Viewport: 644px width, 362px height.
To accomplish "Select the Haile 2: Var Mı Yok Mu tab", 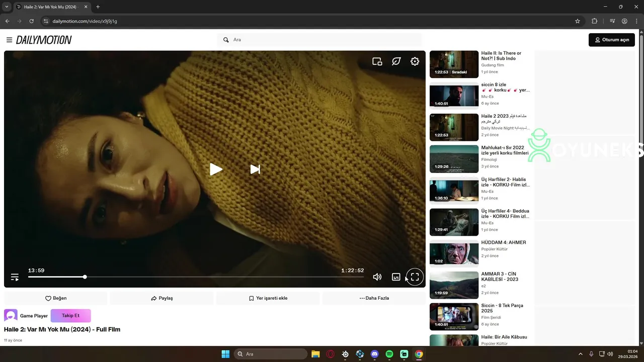I will [x=52, y=7].
